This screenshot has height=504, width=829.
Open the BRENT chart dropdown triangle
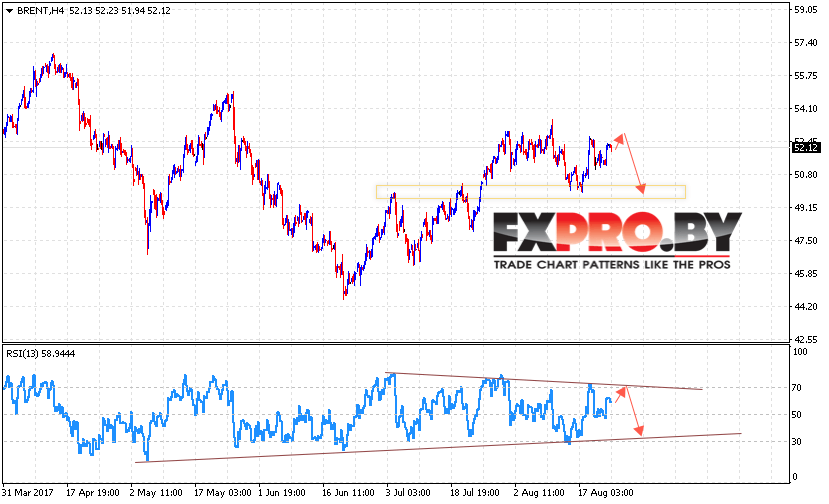tap(8, 11)
